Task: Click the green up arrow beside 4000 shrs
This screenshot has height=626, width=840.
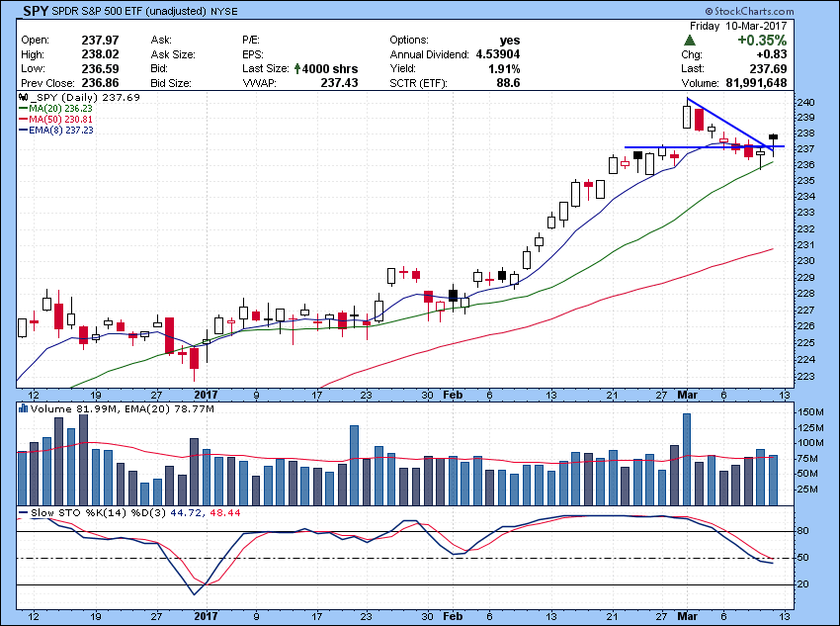Action: click(x=297, y=69)
